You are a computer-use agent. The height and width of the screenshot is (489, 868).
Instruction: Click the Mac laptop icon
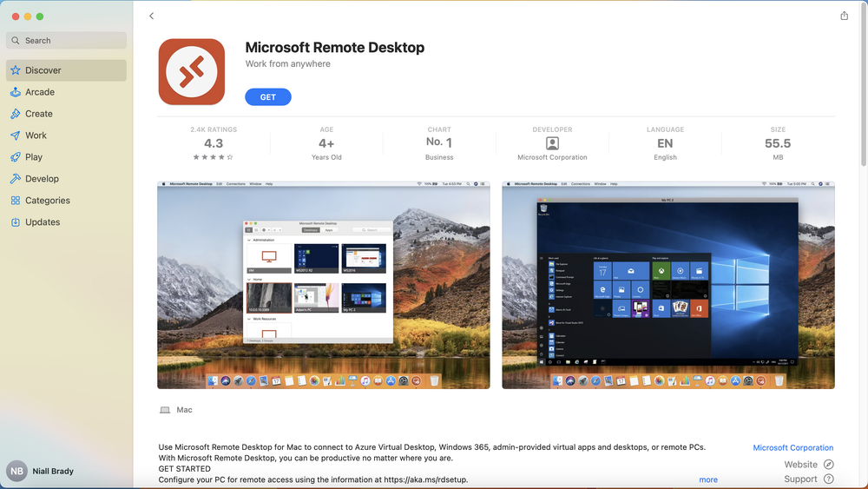tap(165, 410)
